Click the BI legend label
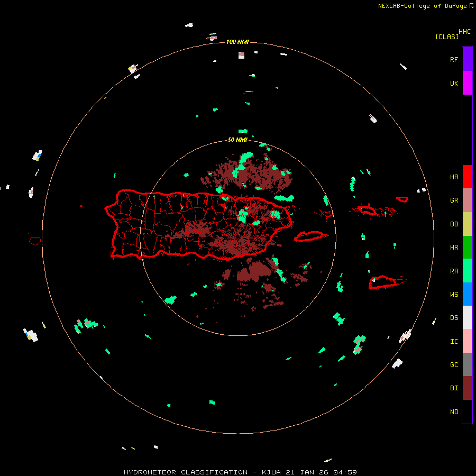Screen dimensions: 476x476 [454, 388]
